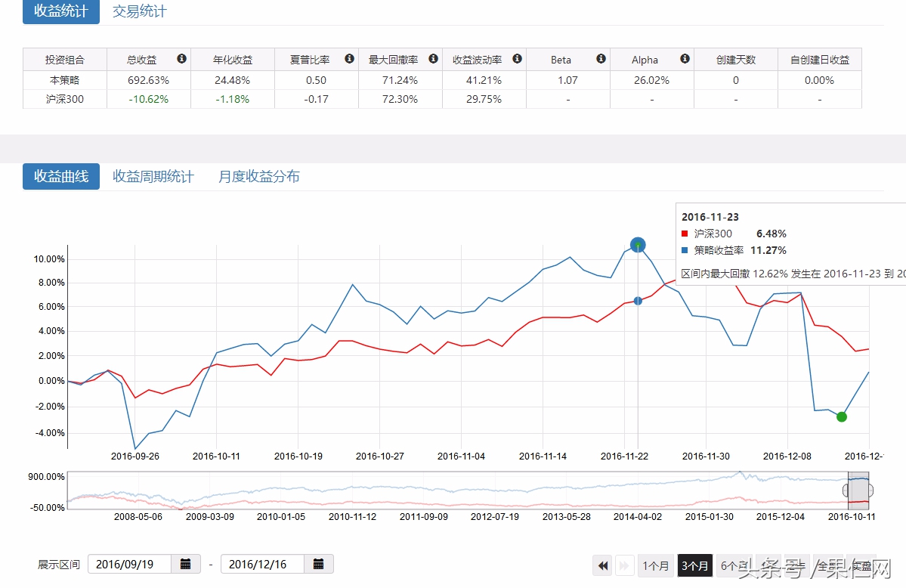Screen dimensions: 906x588
Task: Click the info icon beside 收益波动率
Action: pyautogui.click(x=517, y=59)
